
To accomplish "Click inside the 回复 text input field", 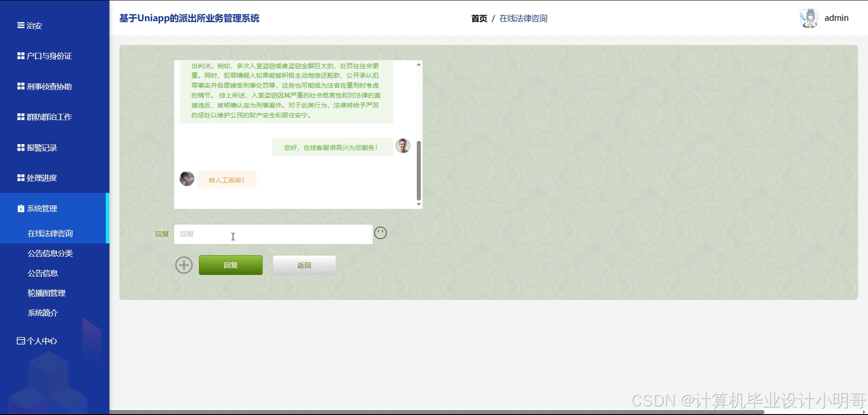I will (x=272, y=234).
